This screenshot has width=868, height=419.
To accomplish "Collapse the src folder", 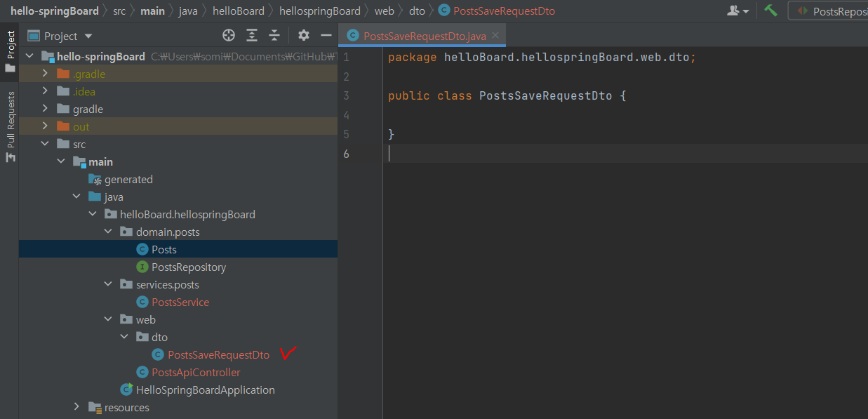I will pyautogui.click(x=46, y=144).
